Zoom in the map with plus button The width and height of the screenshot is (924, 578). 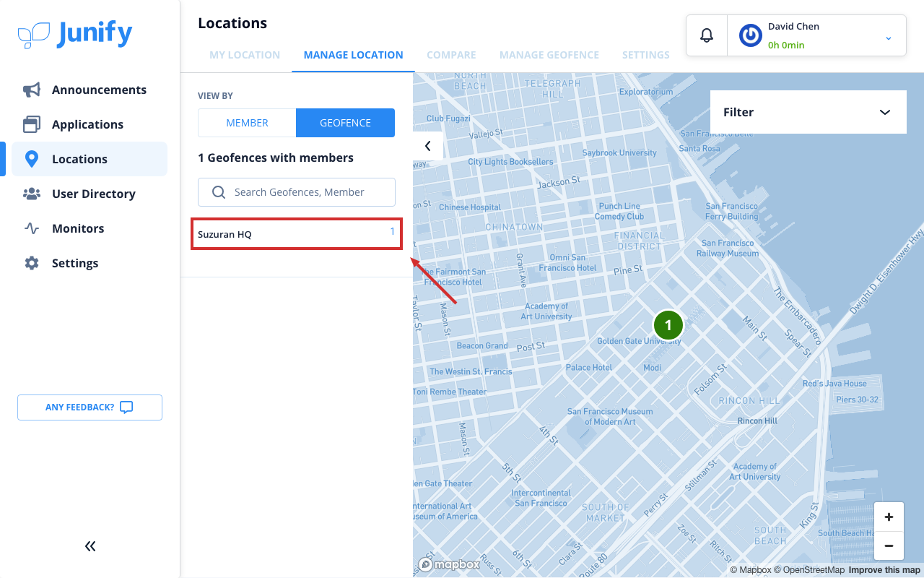click(x=889, y=517)
